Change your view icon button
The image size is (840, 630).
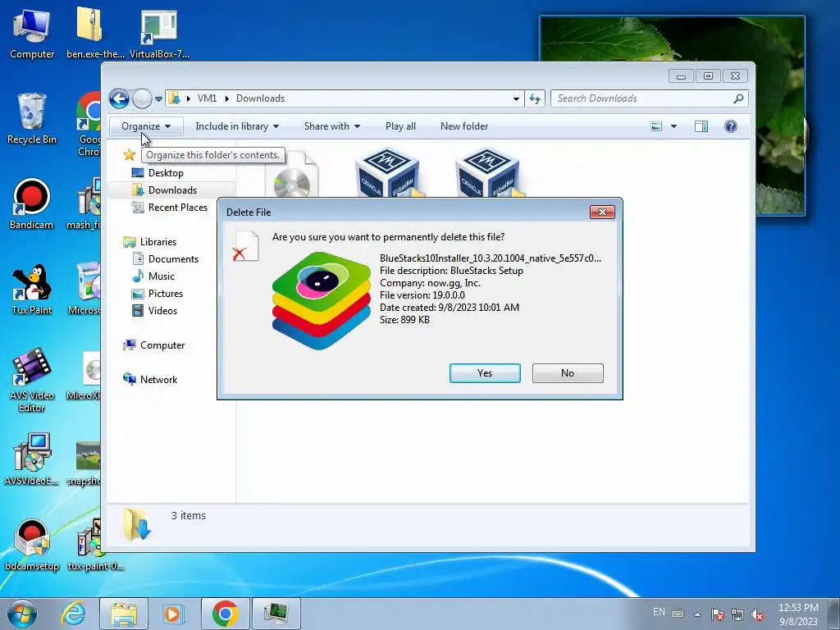coord(656,126)
